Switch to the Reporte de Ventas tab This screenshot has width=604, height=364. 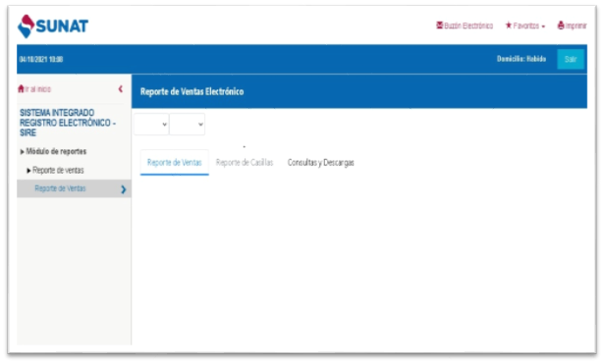pos(175,162)
